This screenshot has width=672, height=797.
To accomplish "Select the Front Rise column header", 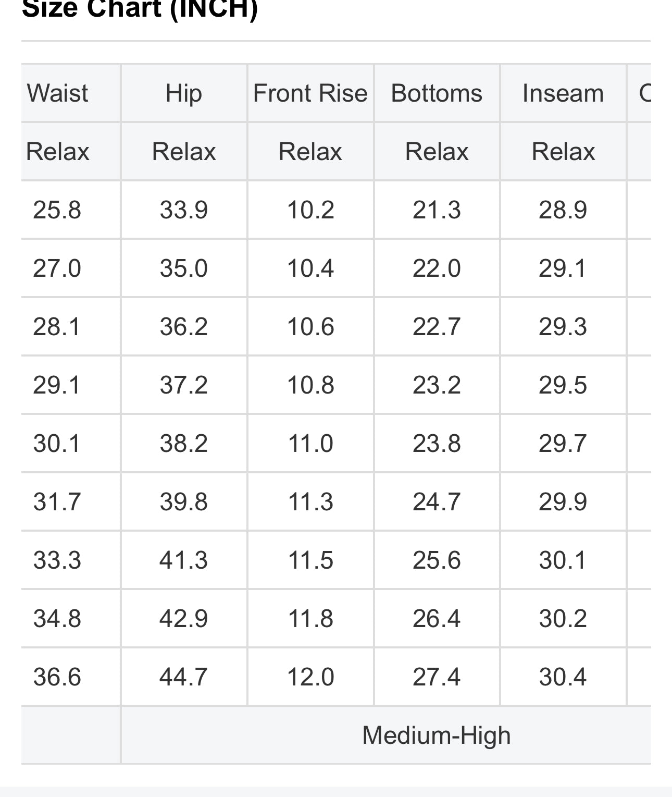I will pos(310,93).
